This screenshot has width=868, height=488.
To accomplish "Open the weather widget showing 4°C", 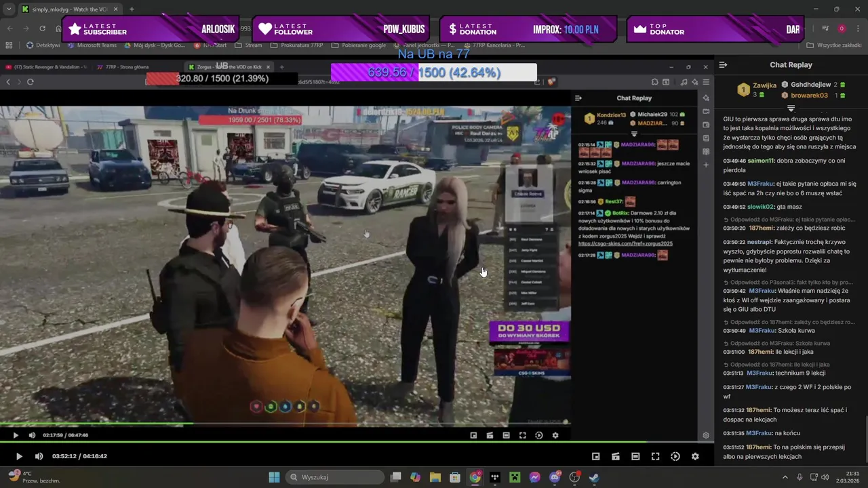I will click(34, 477).
